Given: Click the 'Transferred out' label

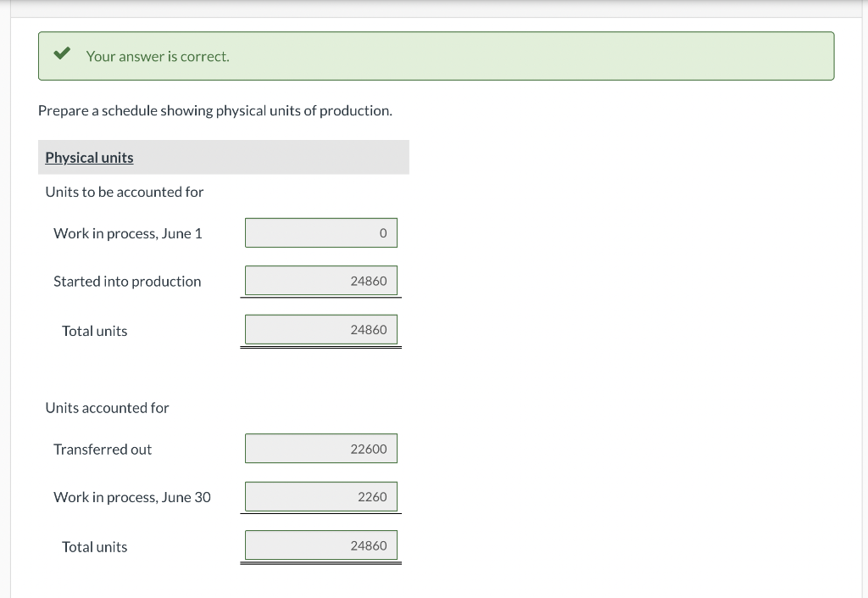Looking at the screenshot, I should 103,449.
